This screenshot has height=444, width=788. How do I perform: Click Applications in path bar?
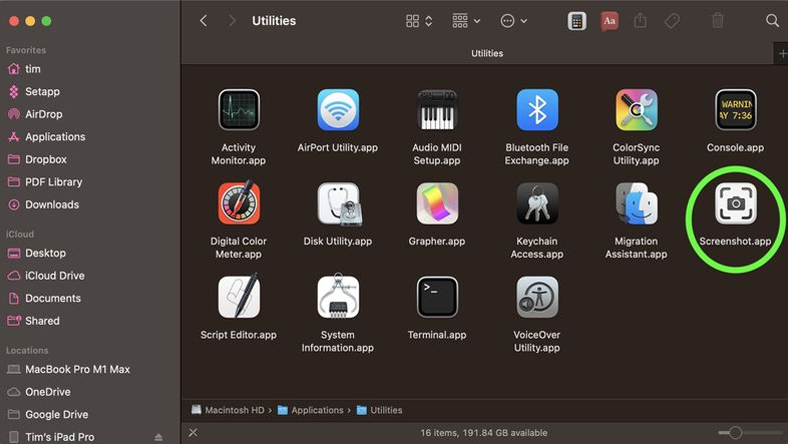[311, 410]
